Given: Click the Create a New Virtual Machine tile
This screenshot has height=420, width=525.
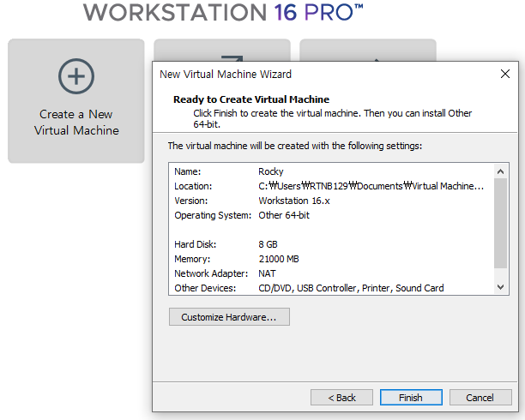Looking at the screenshot, I should pos(76,101).
